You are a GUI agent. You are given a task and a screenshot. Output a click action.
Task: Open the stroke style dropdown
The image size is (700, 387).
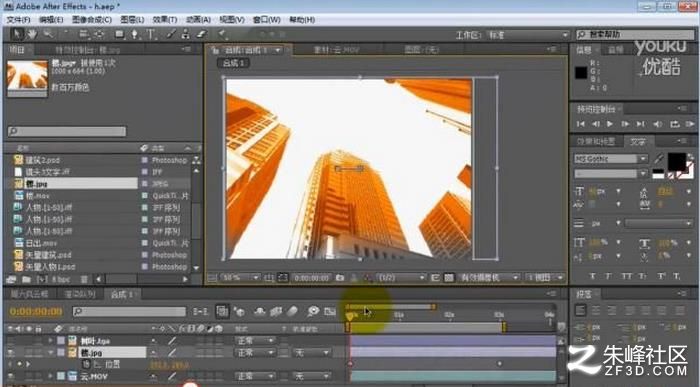pos(658,223)
